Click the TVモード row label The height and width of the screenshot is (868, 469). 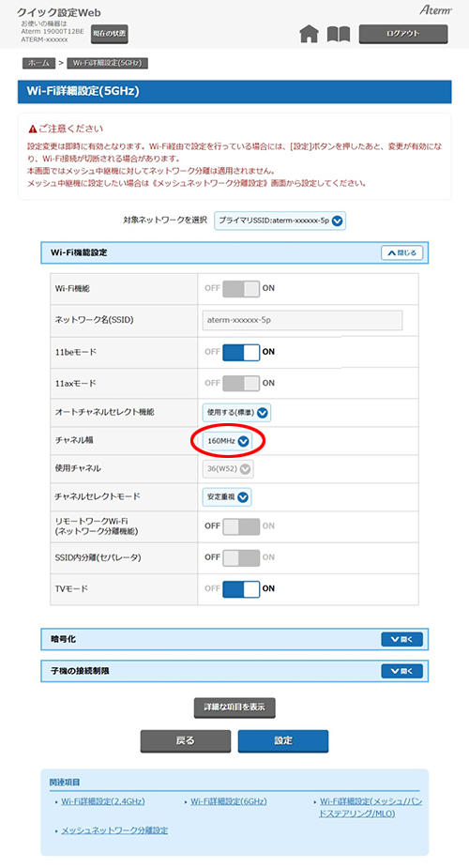[71, 589]
